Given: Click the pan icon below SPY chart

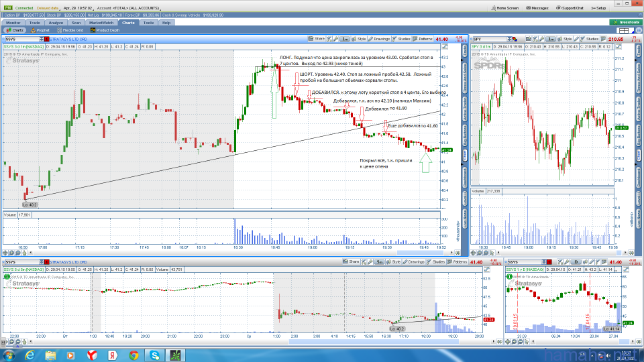Looking at the screenshot, I should 474,253.
